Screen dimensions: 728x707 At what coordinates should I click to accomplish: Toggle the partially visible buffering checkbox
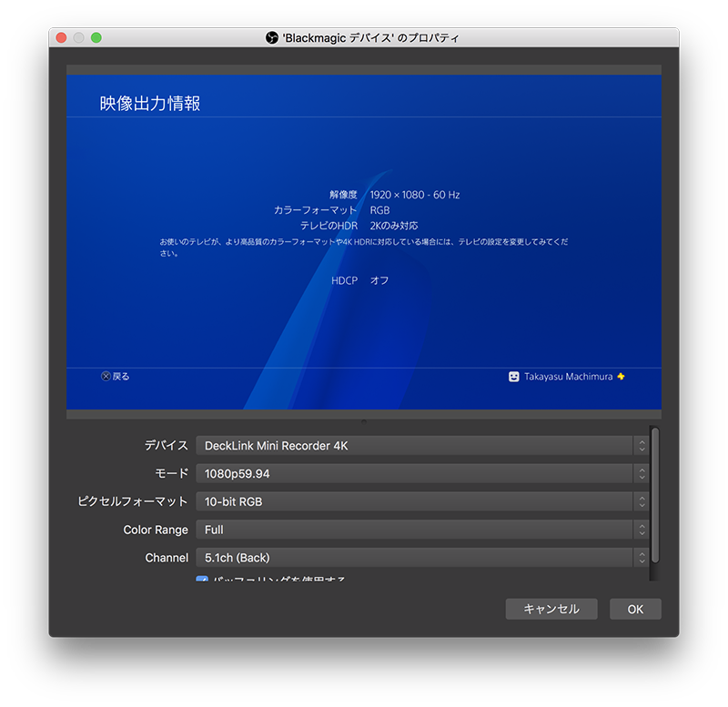tap(202, 579)
